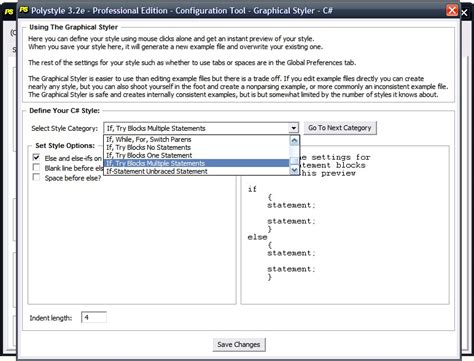474x361 pixels.
Task: Click the Polystyle PS icon in dialog title bar
Action: click(24, 10)
